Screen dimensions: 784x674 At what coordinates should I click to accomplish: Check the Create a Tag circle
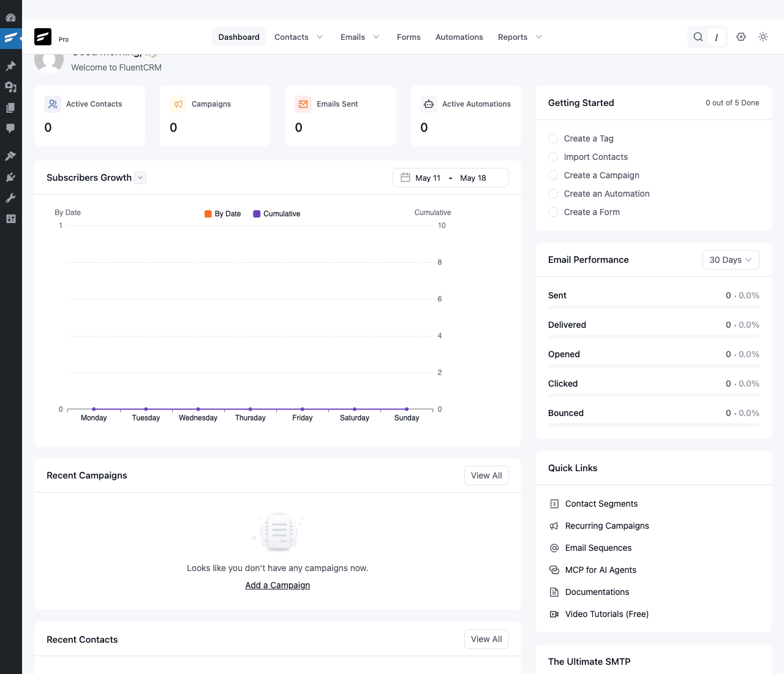coord(553,138)
